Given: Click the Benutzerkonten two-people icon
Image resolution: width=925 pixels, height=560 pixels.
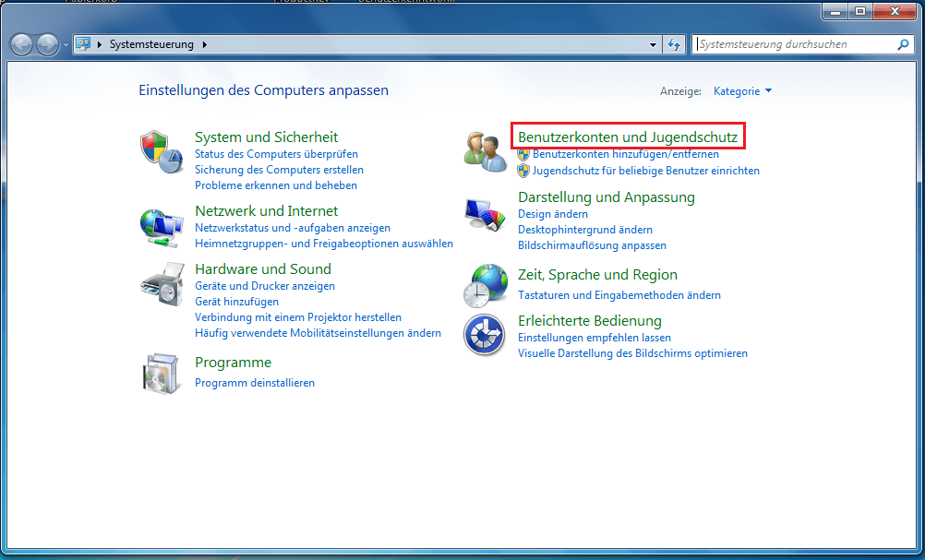Looking at the screenshot, I should tap(485, 151).
